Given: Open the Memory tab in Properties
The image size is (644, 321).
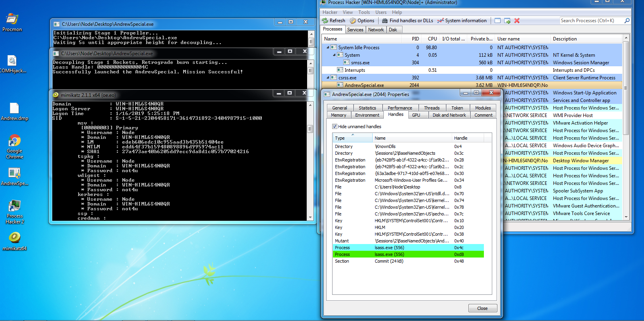Looking at the screenshot, I should click(338, 115).
